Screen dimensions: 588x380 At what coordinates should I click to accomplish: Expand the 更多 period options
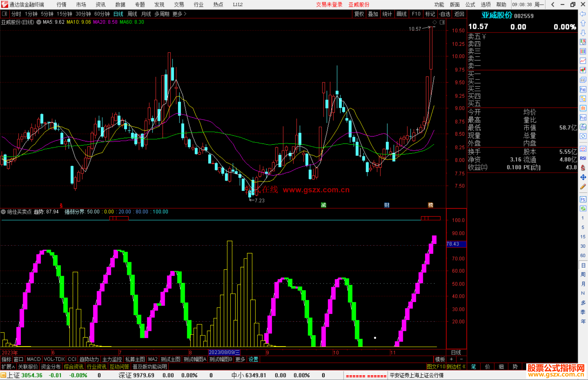(x=179, y=14)
